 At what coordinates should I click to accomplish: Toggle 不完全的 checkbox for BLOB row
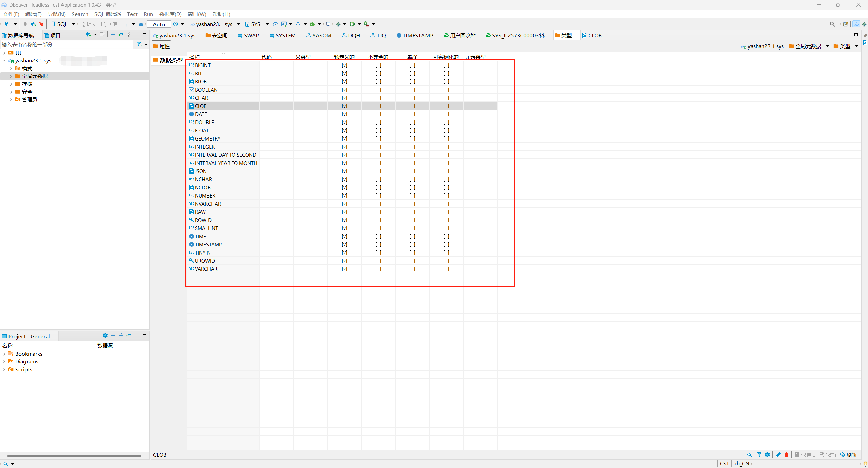tap(378, 82)
